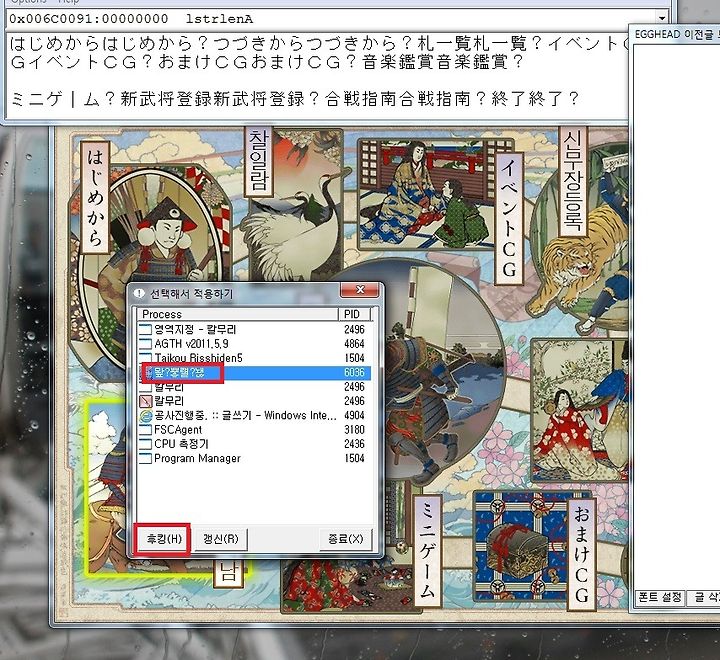The image size is (720, 660).
Task: Select the 'AGTH v2011.5.9' process row
Action: 254,344
